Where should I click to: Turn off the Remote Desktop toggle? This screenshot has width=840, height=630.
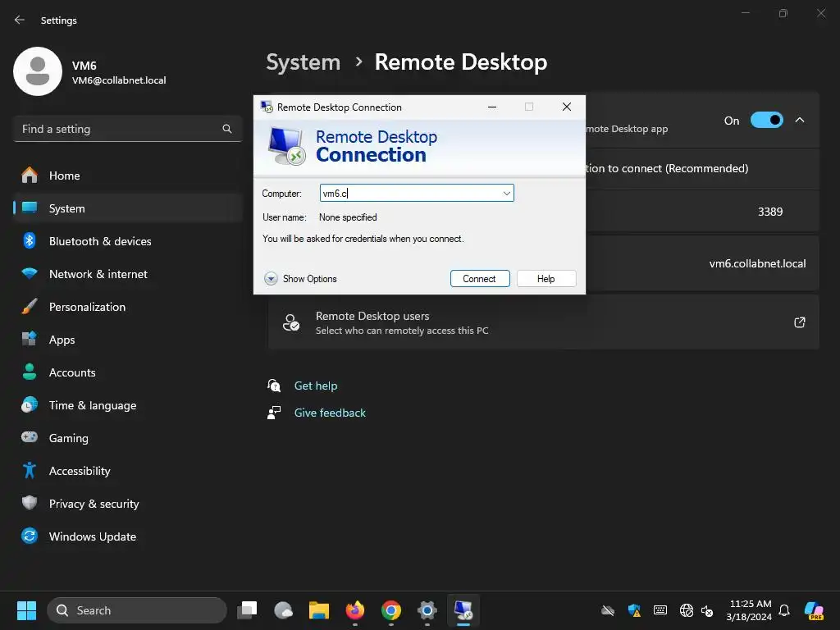tap(766, 120)
